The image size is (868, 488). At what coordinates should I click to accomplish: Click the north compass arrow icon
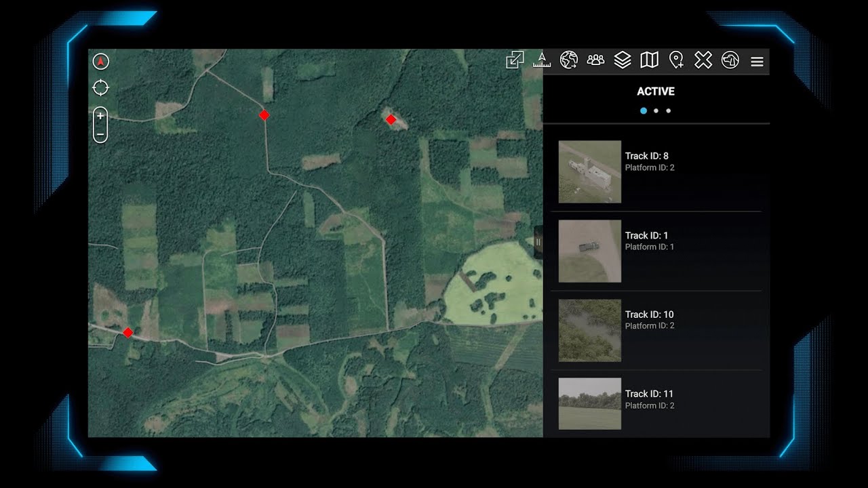click(x=100, y=62)
